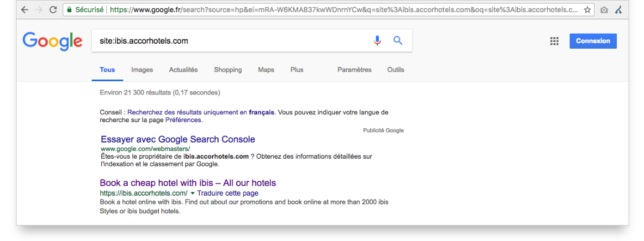Open Essayer avec Google Search Console
The width and height of the screenshot is (644, 241).
(178, 139)
